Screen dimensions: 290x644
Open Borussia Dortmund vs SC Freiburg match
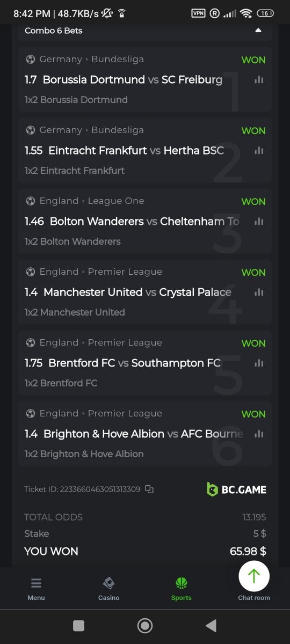pyautogui.click(x=132, y=79)
